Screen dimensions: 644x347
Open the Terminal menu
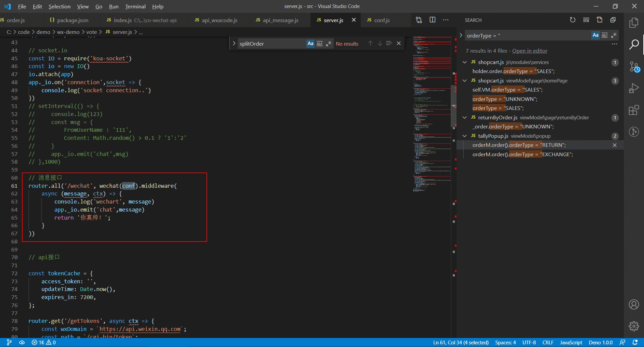(135, 6)
